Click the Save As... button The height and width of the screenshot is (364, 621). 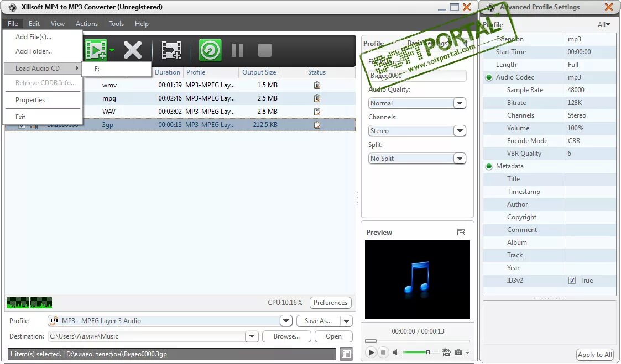(318, 321)
